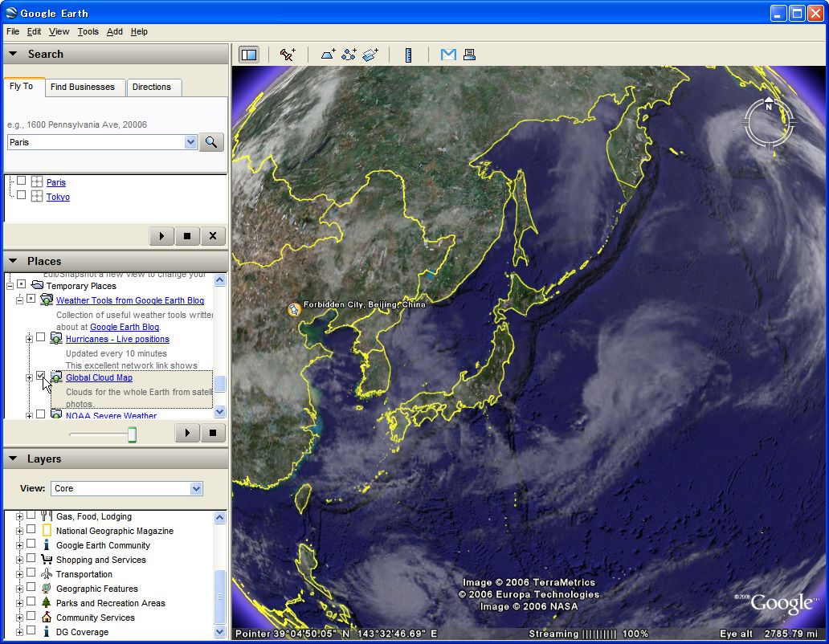Collapse the Temporary Places tree node
This screenshot has width=829, height=644.
tap(10, 286)
